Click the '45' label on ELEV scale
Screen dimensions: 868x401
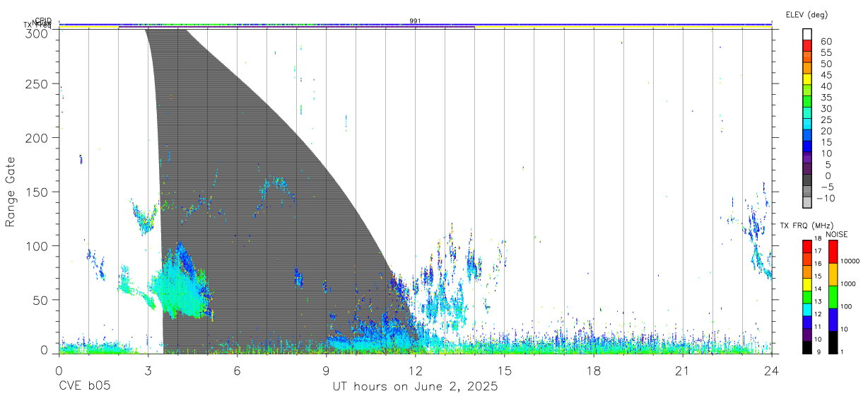click(x=826, y=75)
